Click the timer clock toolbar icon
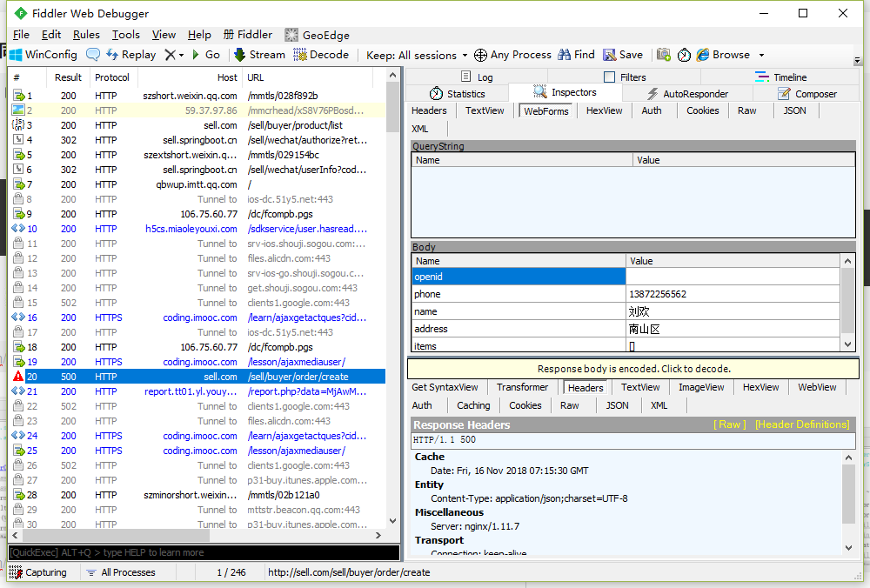 685,55
